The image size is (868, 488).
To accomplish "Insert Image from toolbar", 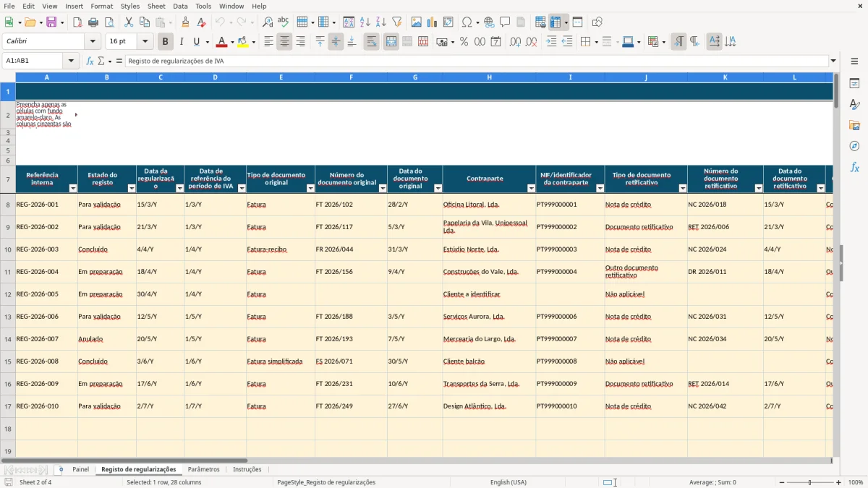I will pyautogui.click(x=417, y=22).
